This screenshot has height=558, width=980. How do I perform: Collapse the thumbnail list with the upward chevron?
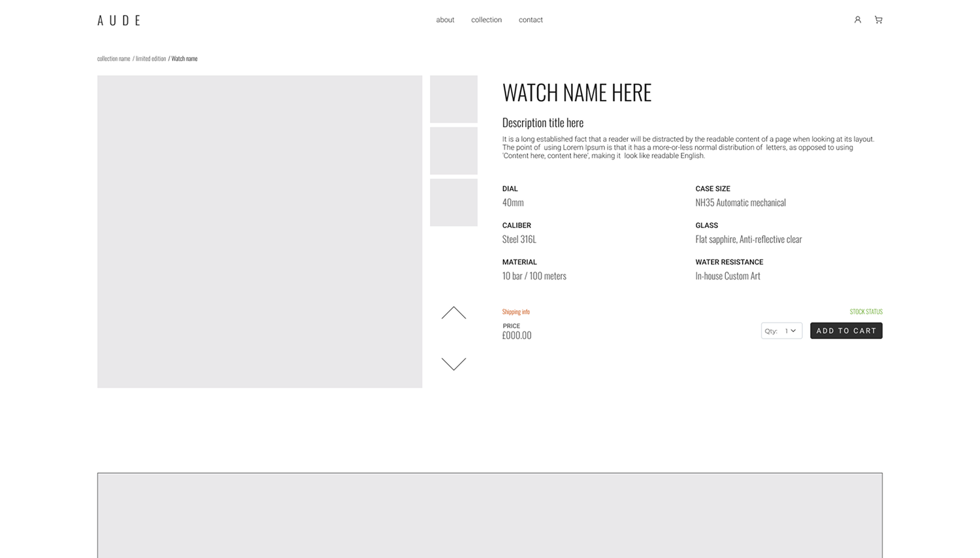pyautogui.click(x=453, y=313)
